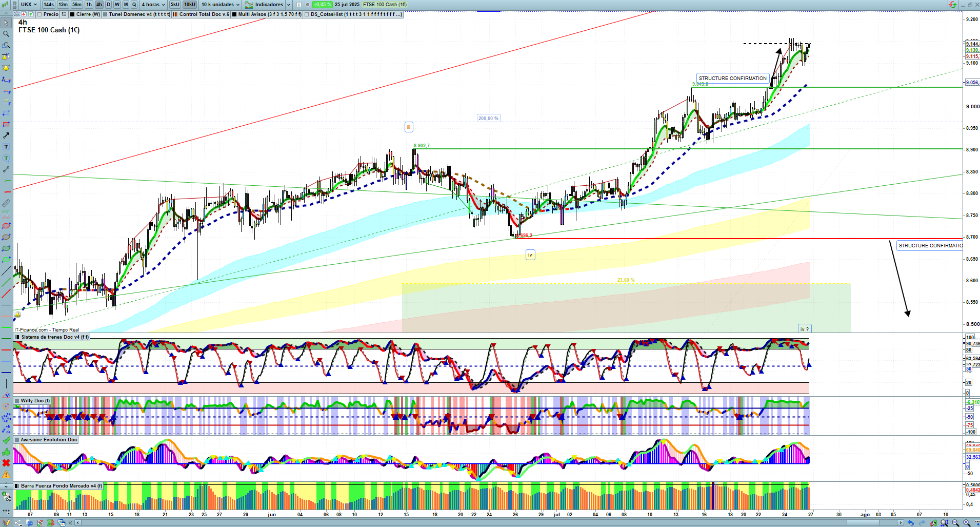980x527 pixels.
Task: Toggle the DS_CotasHist indicator checkbox
Action: coord(307,14)
